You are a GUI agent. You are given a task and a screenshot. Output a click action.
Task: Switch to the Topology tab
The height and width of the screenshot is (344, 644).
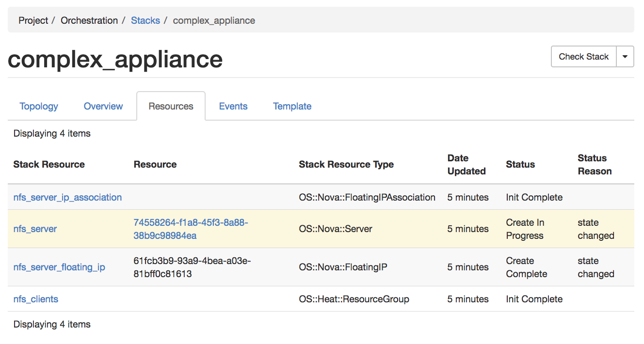click(x=39, y=106)
